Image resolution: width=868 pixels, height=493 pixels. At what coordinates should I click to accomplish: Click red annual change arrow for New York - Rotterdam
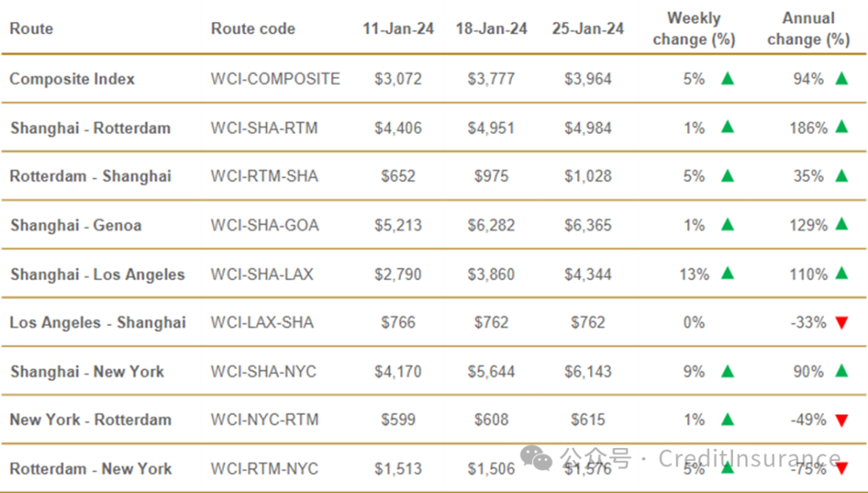841,421
